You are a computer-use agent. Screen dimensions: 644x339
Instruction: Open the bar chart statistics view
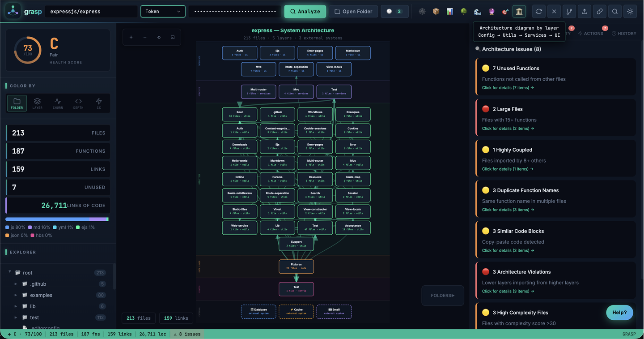[x=449, y=11]
